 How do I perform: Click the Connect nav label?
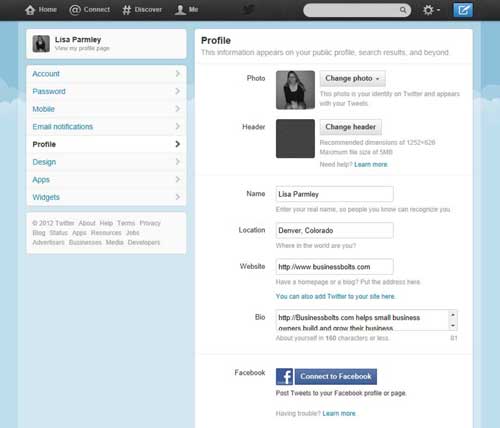click(97, 10)
